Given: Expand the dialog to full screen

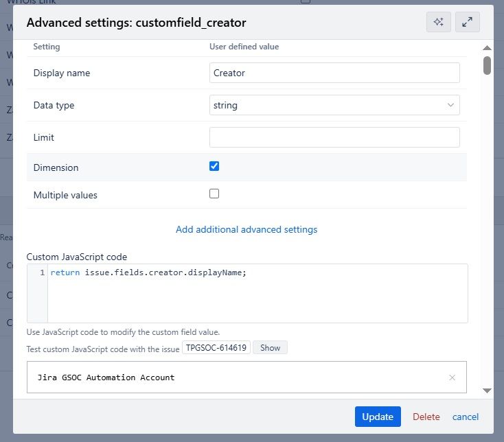Looking at the screenshot, I should (x=467, y=23).
